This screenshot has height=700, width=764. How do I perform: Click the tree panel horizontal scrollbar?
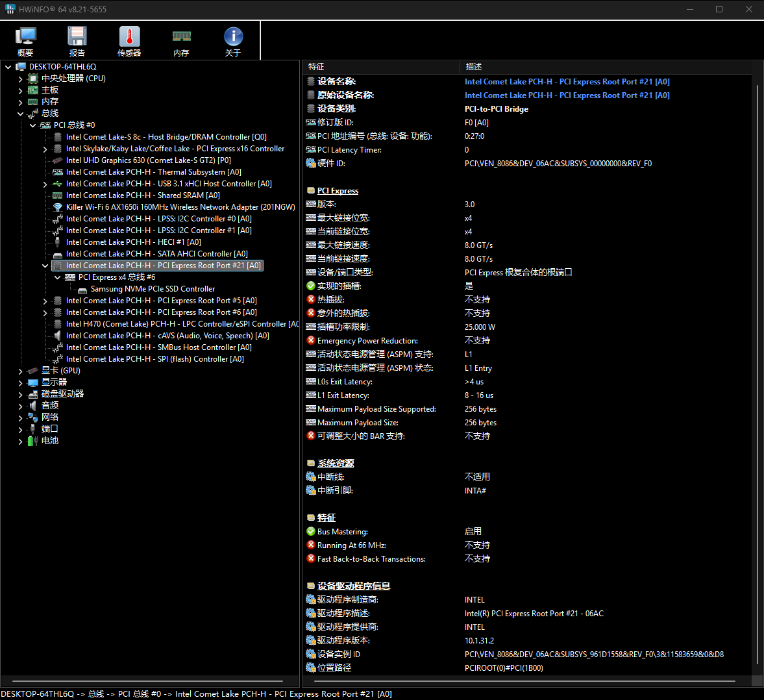[147, 681]
